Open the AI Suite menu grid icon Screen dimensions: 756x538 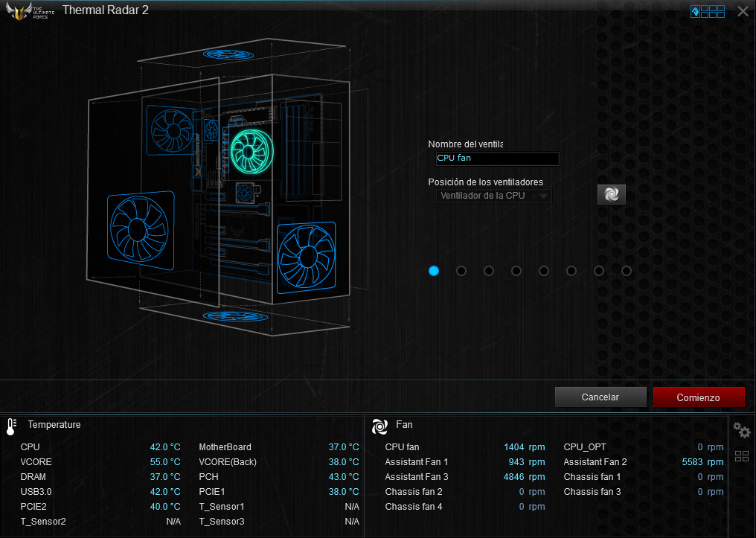pyautogui.click(x=708, y=11)
